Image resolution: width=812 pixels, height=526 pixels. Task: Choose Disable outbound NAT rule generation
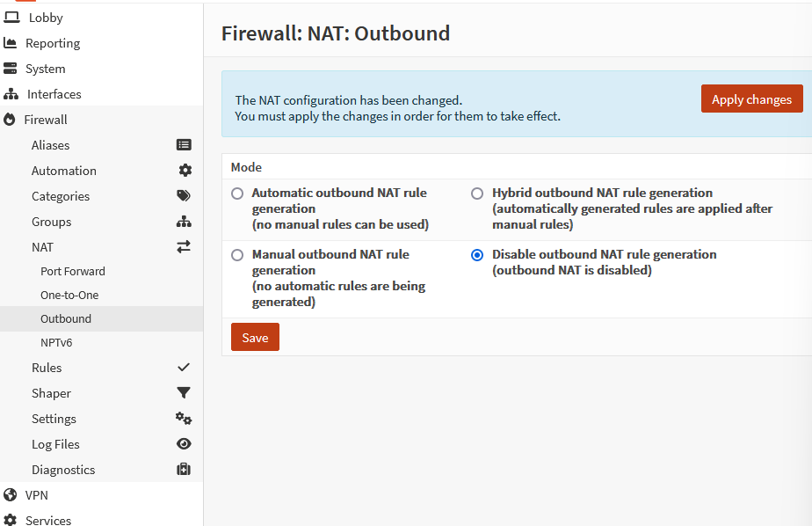pyautogui.click(x=477, y=255)
